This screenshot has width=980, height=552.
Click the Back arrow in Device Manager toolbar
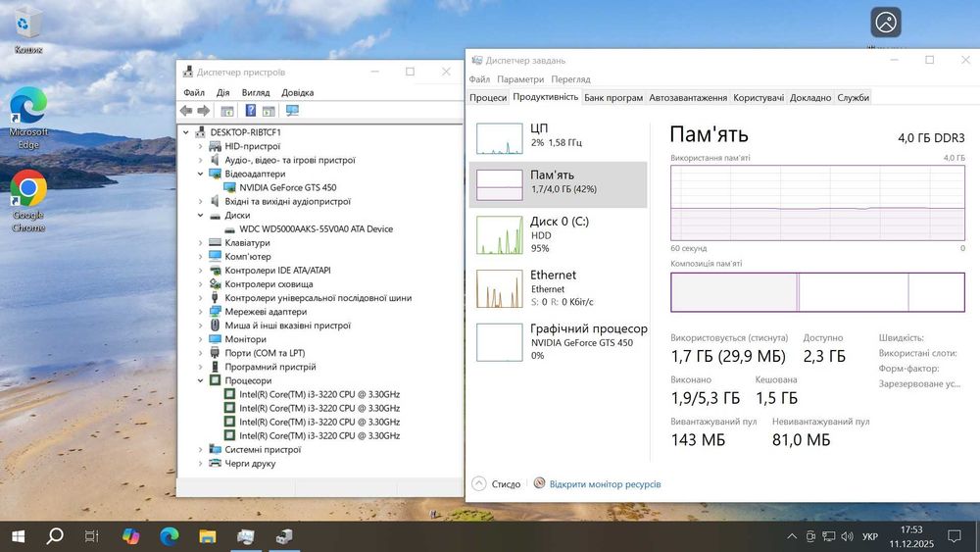[186, 111]
